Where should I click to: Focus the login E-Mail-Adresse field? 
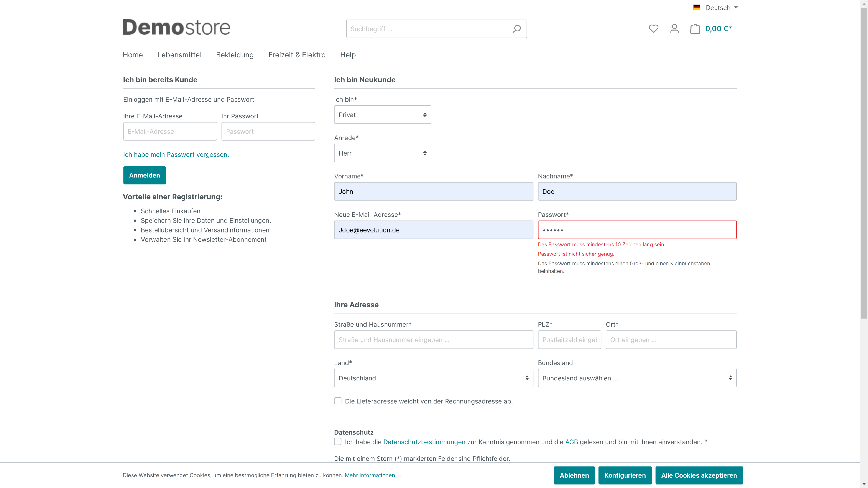click(x=170, y=131)
